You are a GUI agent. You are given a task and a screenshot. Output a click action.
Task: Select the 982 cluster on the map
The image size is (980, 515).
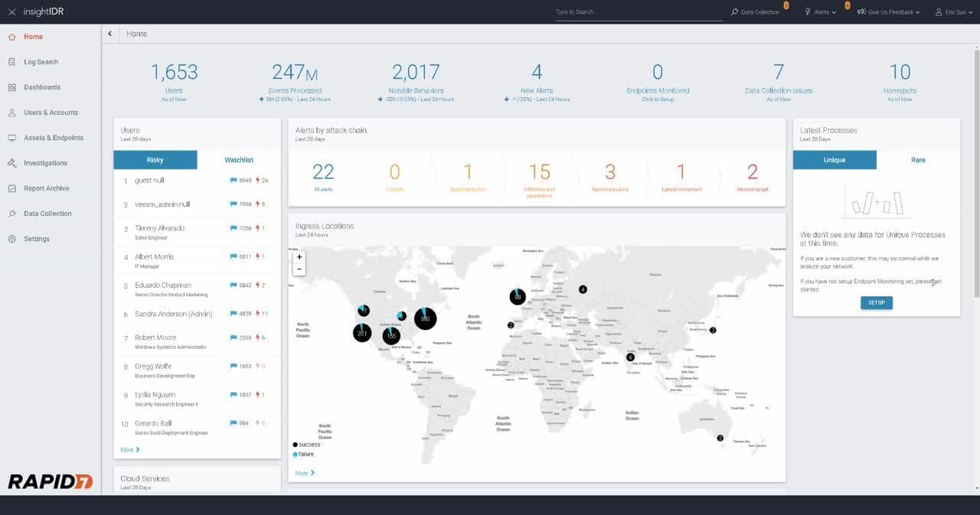(x=425, y=318)
